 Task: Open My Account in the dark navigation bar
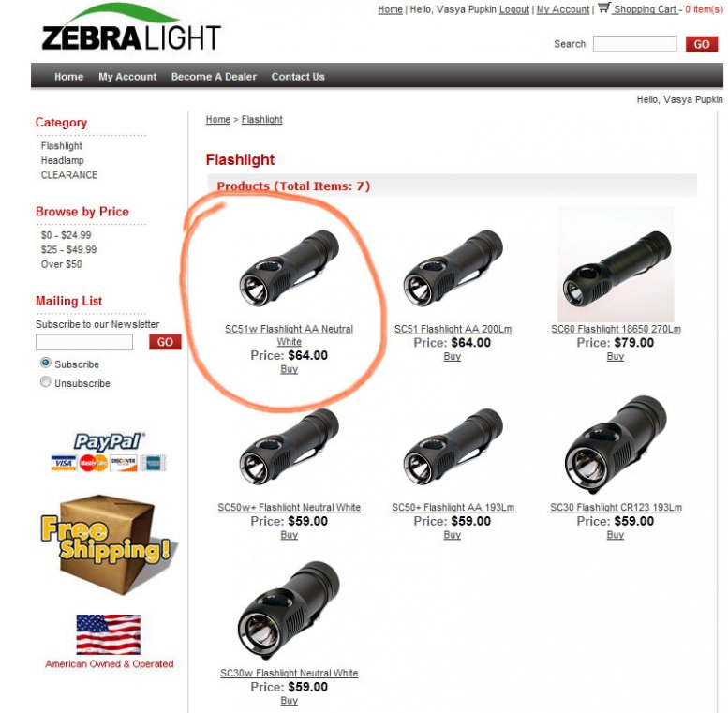click(127, 77)
